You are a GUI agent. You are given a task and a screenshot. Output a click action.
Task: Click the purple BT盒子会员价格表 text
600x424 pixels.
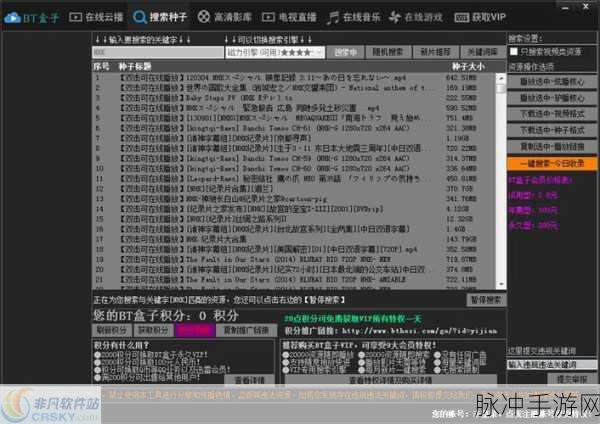(x=540, y=180)
